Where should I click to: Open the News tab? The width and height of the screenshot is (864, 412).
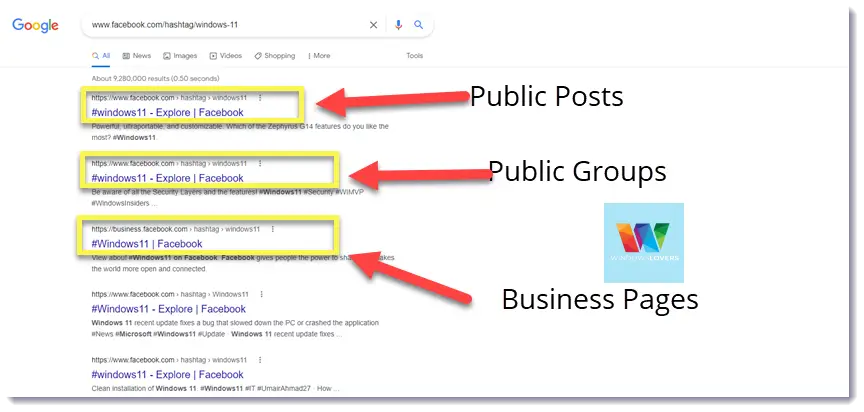point(137,56)
